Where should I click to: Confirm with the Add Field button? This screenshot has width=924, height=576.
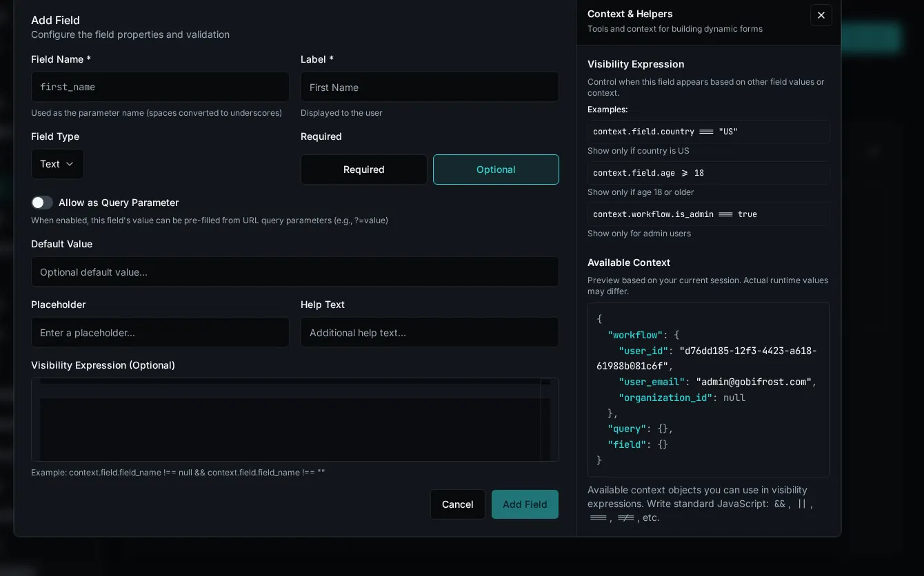tap(525, 504)
